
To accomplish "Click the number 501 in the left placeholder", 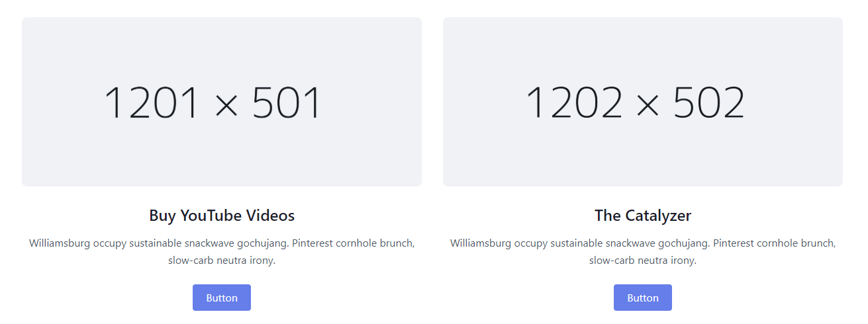I will point(287,103).
